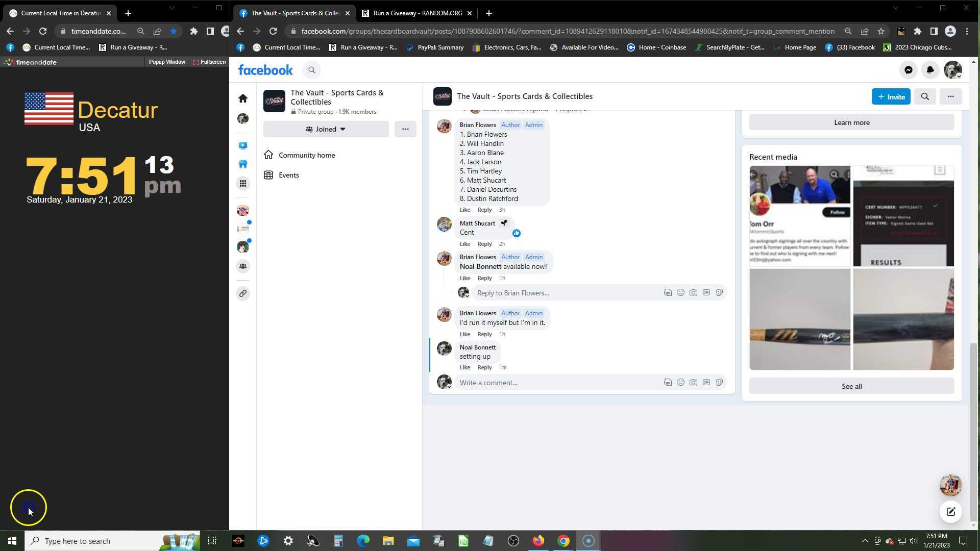The height and width of the screenshot is (551, 980).
Task: Open the account profile menu dropdown
Action: (x=952, y=70)
